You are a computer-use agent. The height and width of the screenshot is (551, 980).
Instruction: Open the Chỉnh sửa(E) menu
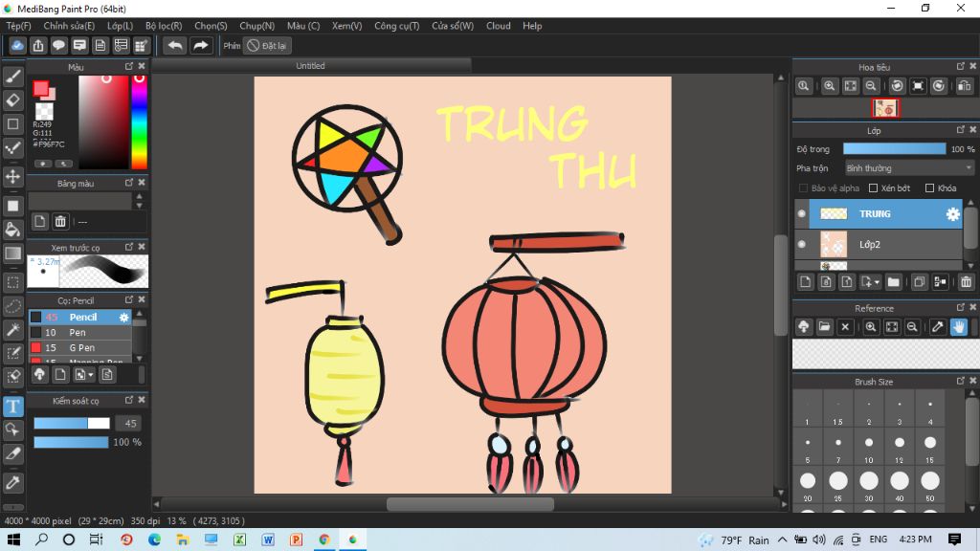click(x=69, y=26)
